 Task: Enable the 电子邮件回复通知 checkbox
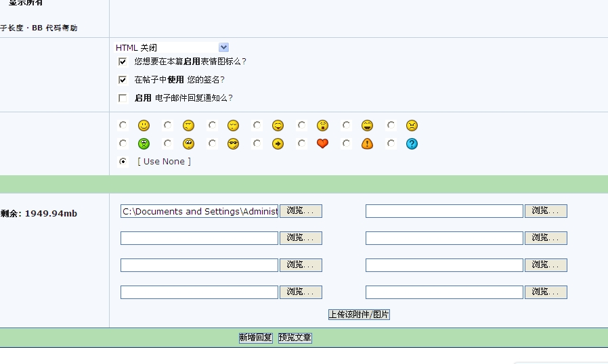click(x=123, y=98)
